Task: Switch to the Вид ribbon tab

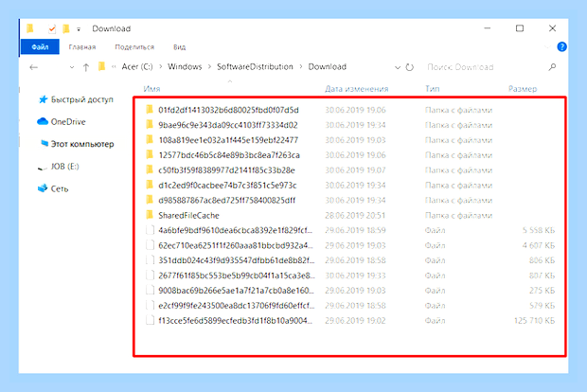Action: coord(179,47)
